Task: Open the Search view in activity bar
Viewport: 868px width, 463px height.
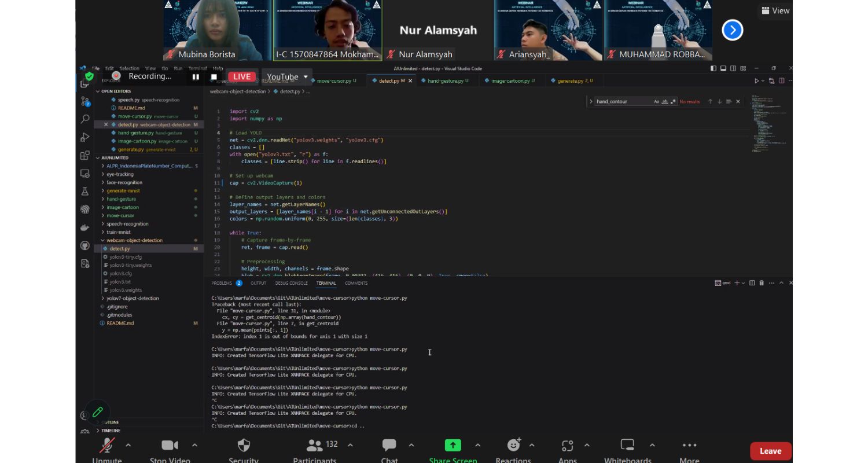Action: click(85, 119)
